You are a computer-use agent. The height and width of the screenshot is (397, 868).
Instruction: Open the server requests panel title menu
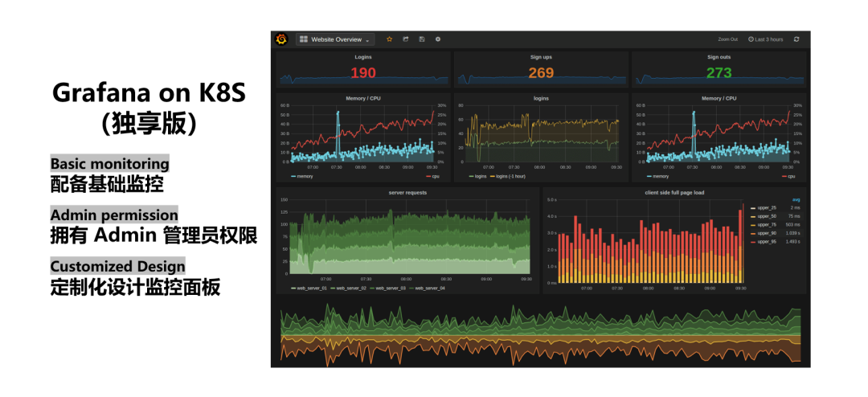(x=407, y=193)
